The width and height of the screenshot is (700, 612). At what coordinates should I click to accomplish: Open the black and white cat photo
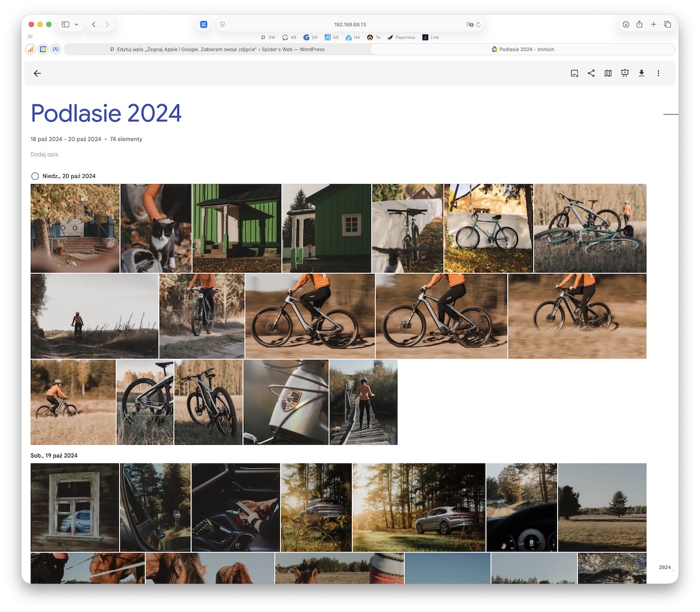click(156, 228)
